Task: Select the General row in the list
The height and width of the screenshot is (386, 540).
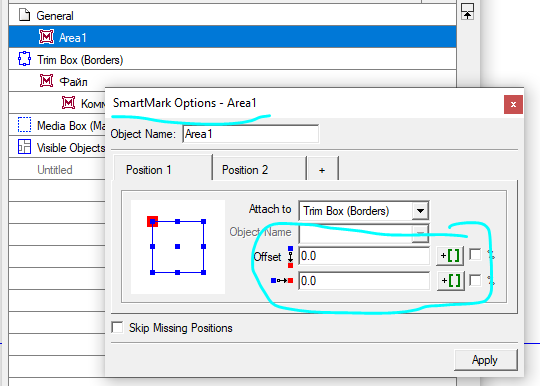Action: click(232, 15)
